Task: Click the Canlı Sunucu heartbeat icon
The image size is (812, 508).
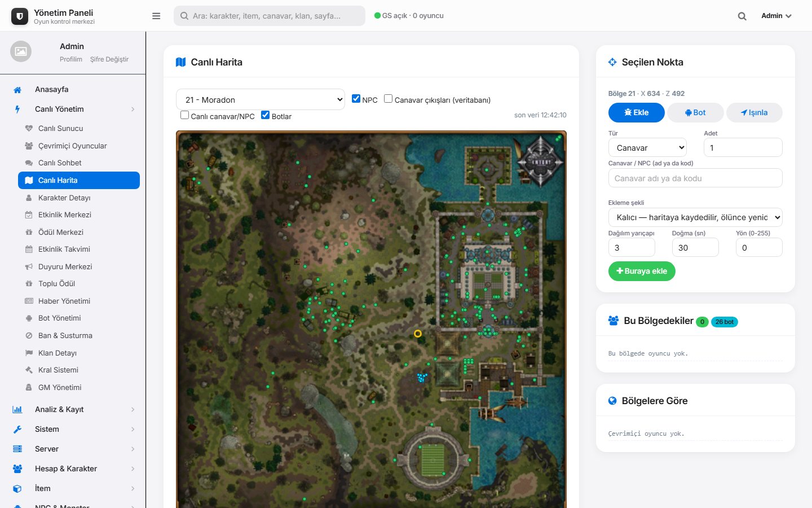Action: (29, 129)
